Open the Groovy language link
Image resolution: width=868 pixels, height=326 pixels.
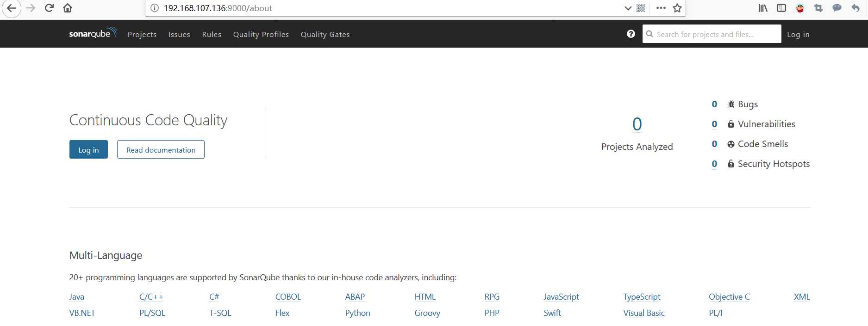tap(427, 313)
